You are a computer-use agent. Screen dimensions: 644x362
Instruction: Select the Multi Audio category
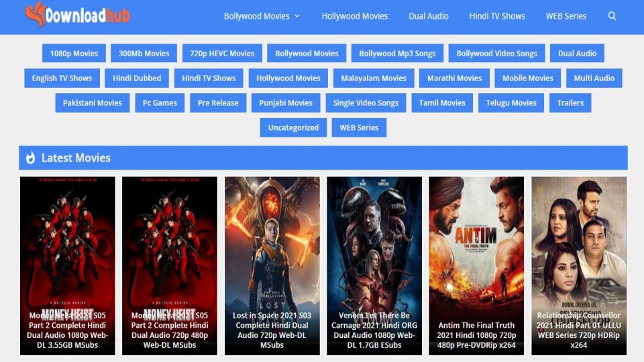pos(594,78)
